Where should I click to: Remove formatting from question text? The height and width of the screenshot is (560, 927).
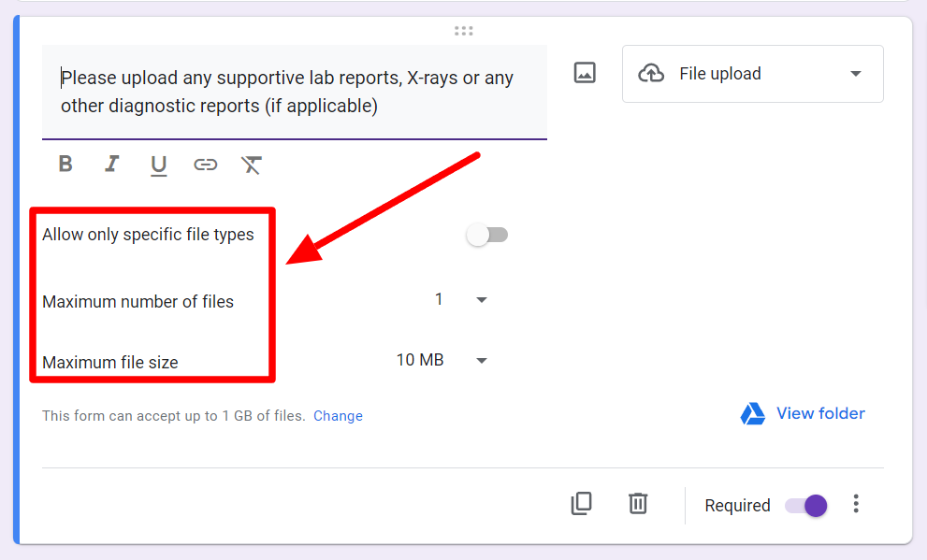pyautogui.click(x=252, y=165)
